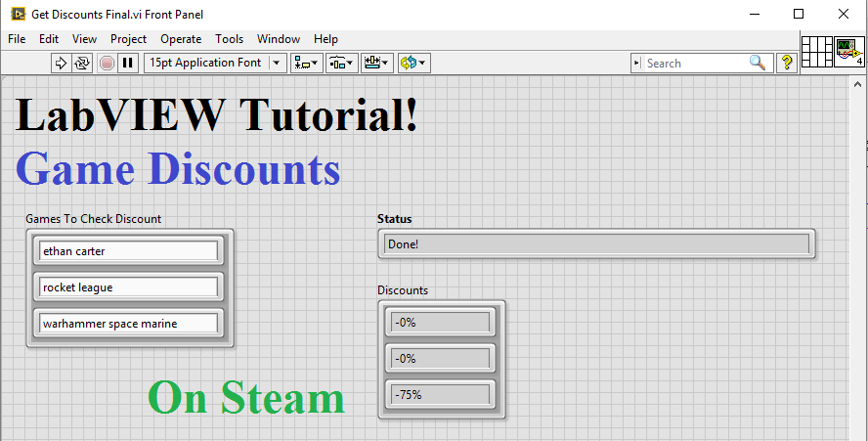Focus the Search input box
This screenshot has height=441, width=868.
pos(696,64)
